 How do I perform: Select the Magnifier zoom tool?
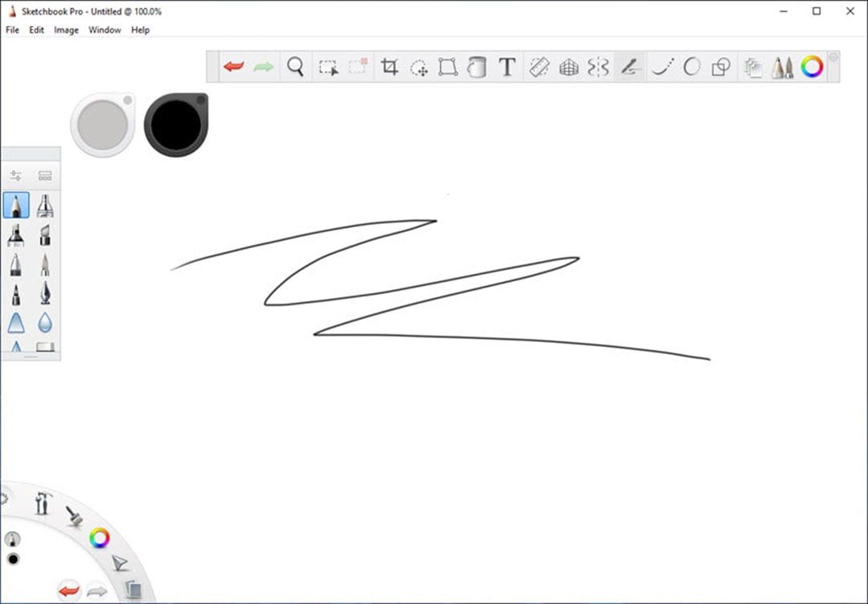(295, 67)
